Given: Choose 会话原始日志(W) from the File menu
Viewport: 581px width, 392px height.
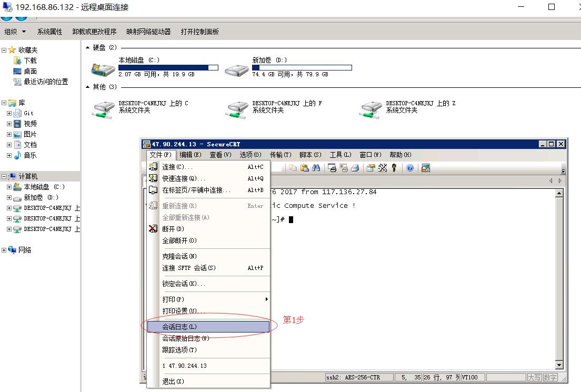Looking at the screenshot, I should (x=208, y=338).
